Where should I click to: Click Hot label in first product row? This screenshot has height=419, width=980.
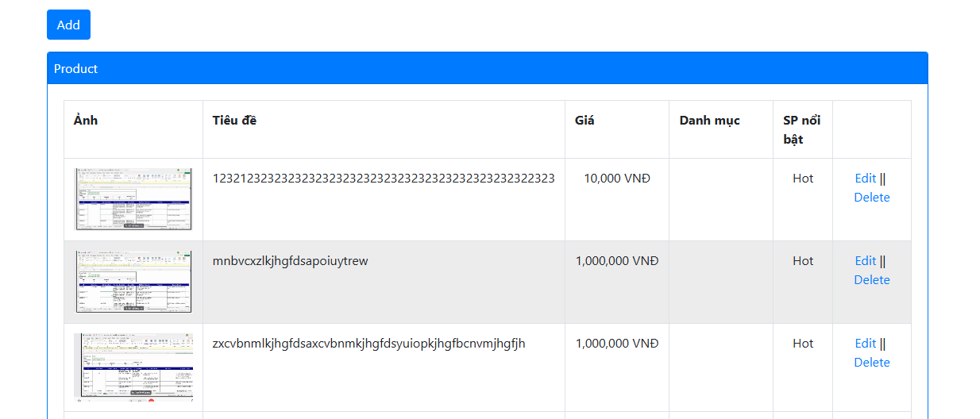click(802, 179)
